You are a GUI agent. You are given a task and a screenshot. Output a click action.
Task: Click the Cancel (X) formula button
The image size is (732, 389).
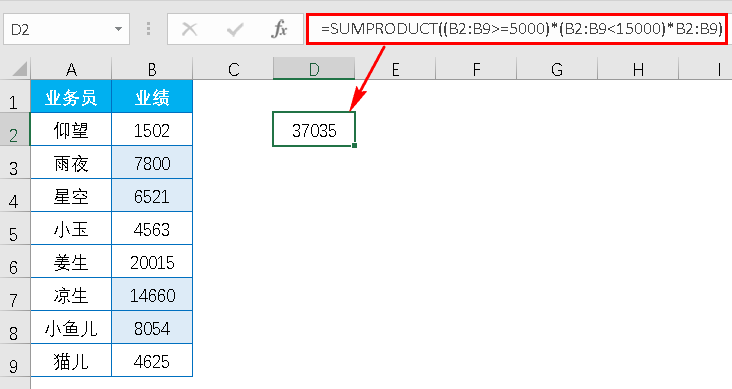click(x=189, y=29)
